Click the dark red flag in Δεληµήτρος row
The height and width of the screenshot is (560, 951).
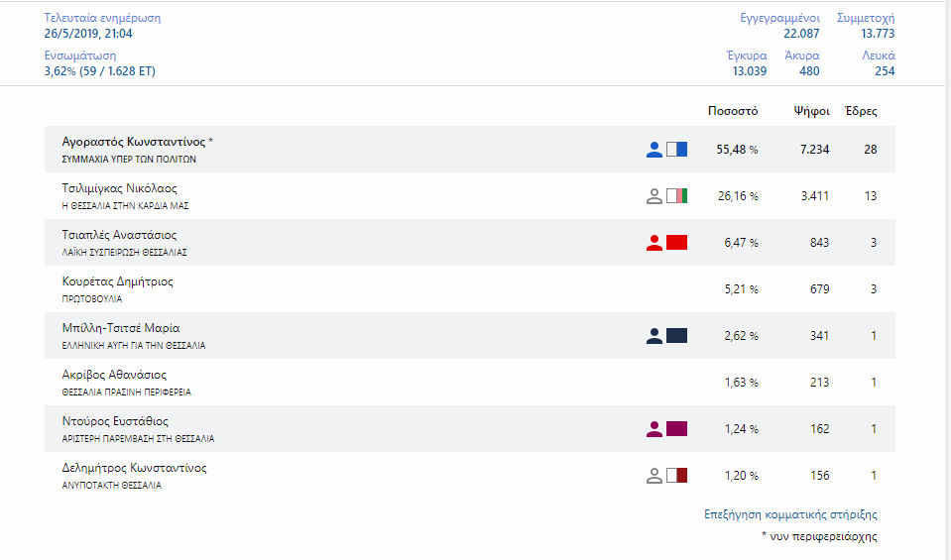[676, 476]
